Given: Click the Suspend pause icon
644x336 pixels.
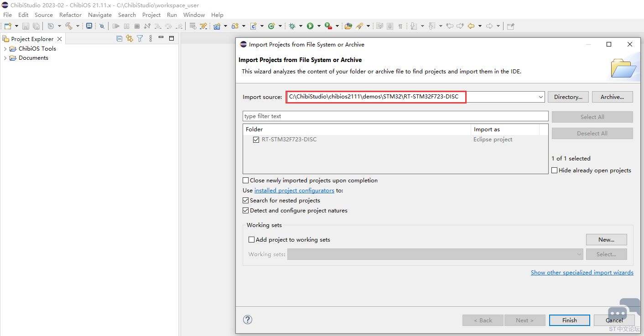Looking at the screenshot, I should click(126, 26).
